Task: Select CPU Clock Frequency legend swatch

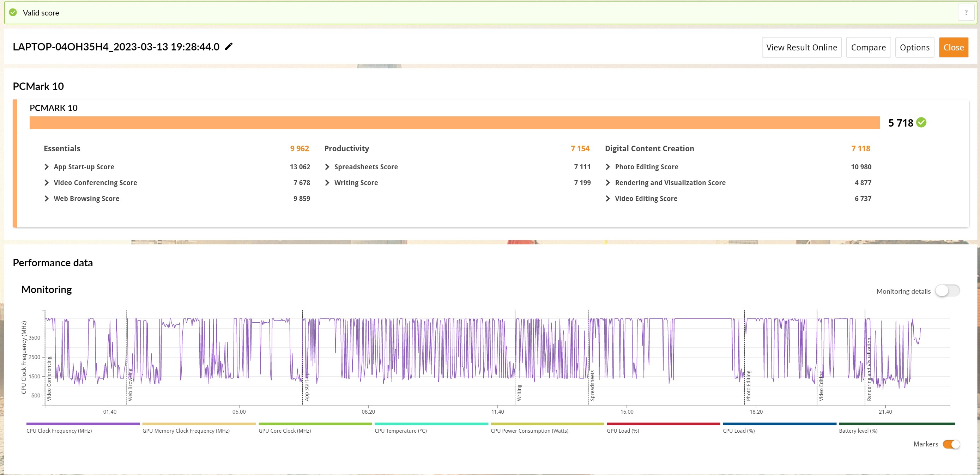Action: 83,424
